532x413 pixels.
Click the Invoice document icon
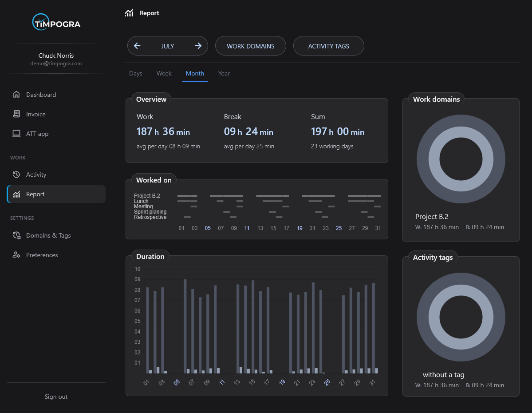16,114
